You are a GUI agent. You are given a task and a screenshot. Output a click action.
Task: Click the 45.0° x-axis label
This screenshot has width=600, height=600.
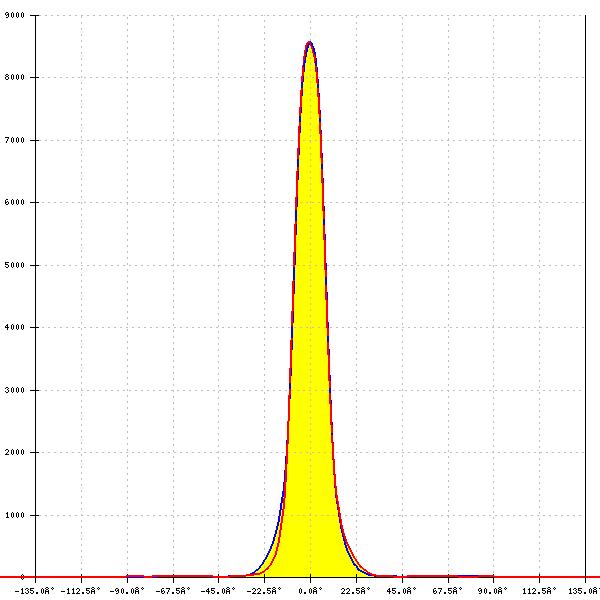click(x=401, y=591)
